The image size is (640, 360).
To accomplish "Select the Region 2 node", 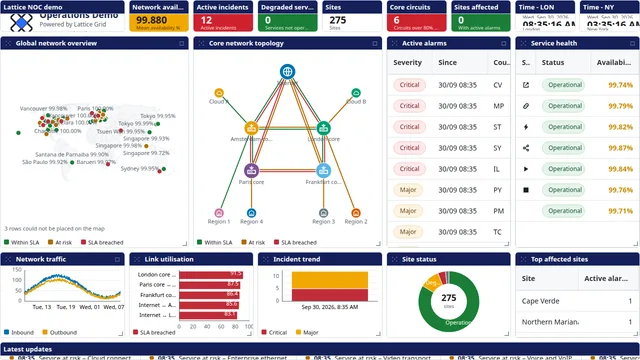I will point(356,213).
